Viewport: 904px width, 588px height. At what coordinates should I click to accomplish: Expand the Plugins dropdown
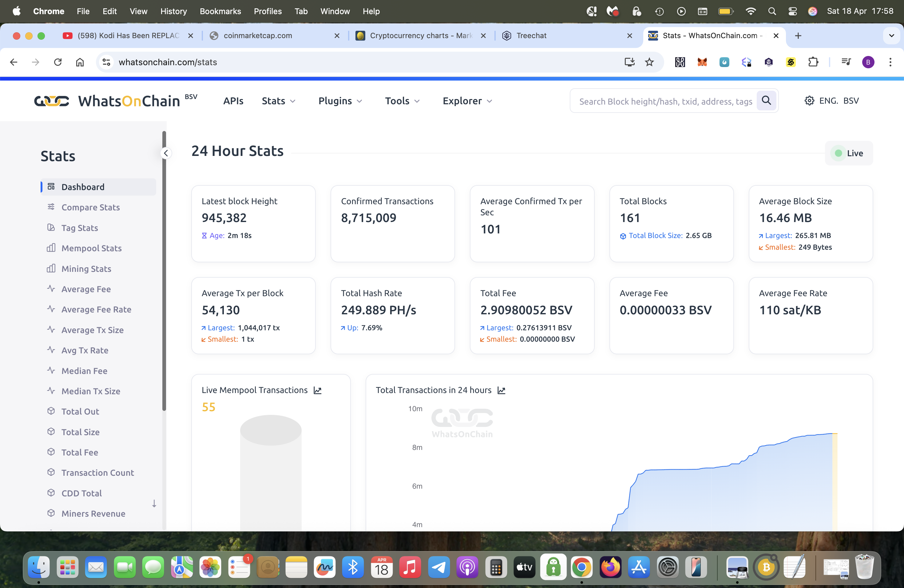340,101
